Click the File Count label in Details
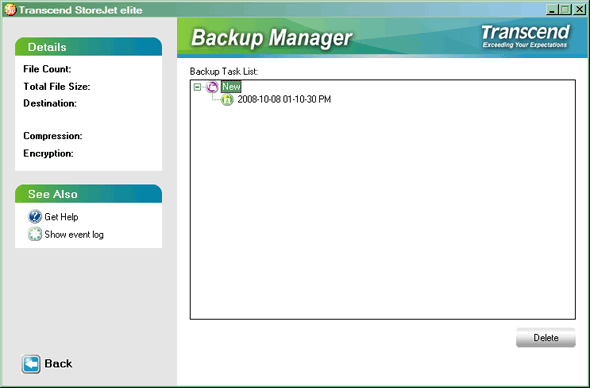Viewport: 590px width, 388px height. pyautogui.click(x=47, y=69)
